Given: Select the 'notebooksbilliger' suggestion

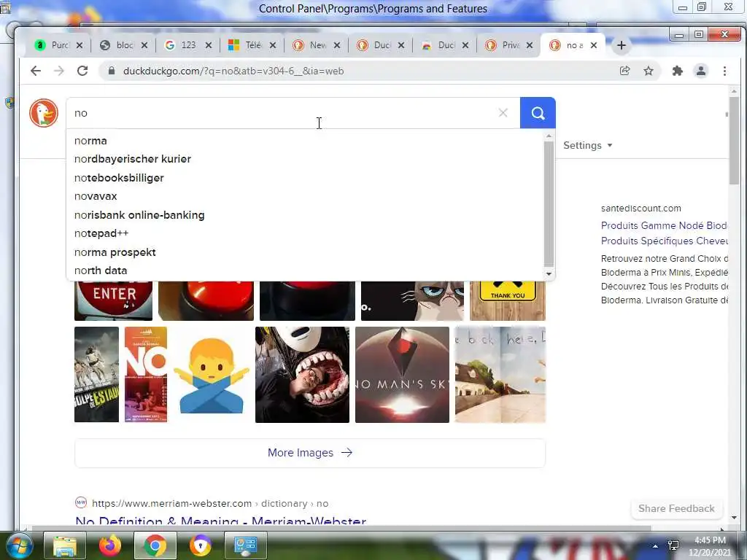Looking at the screenshot, I should click(305, 178).
